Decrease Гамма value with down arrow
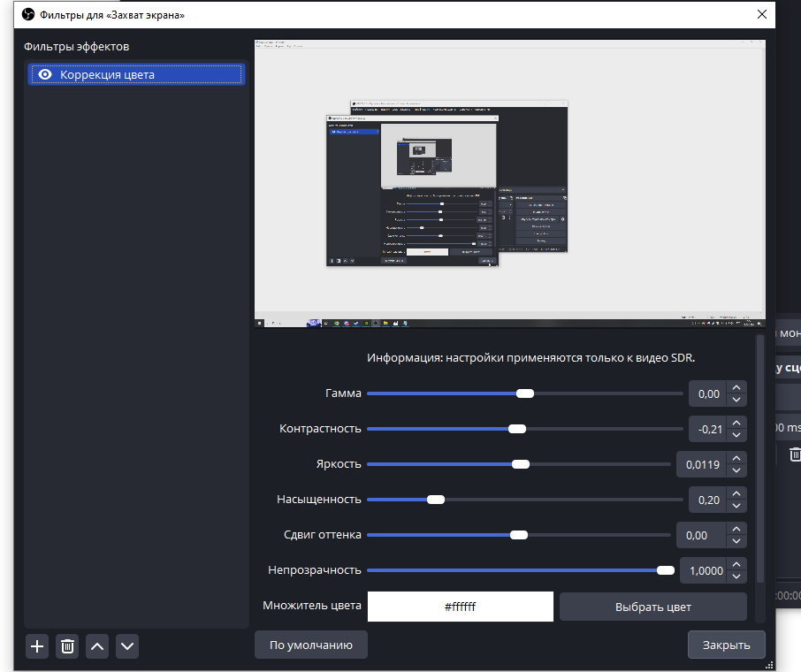This screenshot has width=801, height=672. coord(736,401)
